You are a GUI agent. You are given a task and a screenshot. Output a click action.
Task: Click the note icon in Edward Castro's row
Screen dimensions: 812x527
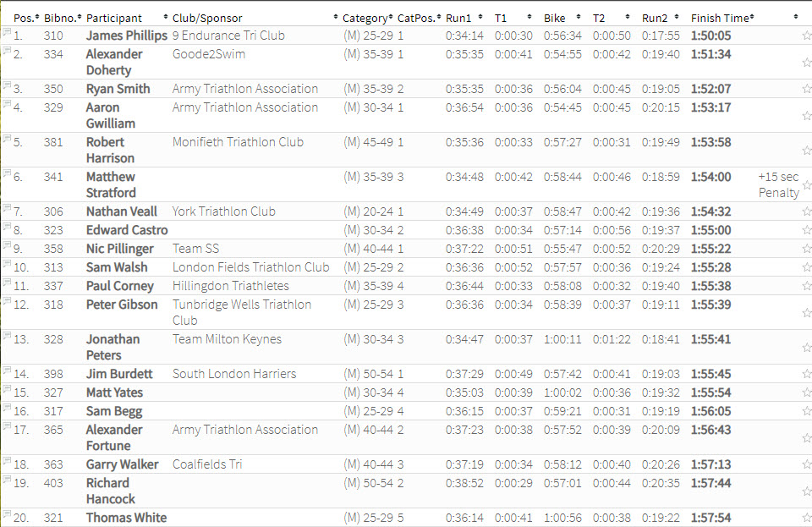coord(7,226)
